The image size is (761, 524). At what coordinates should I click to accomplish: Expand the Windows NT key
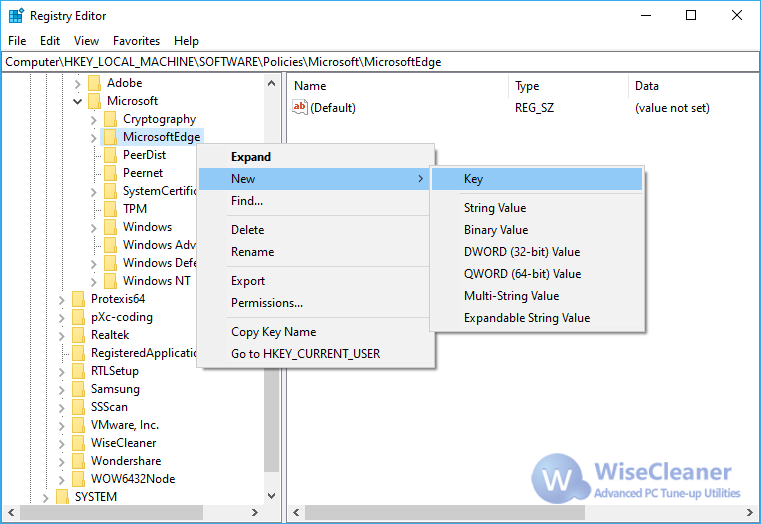(x=94, y=281)
